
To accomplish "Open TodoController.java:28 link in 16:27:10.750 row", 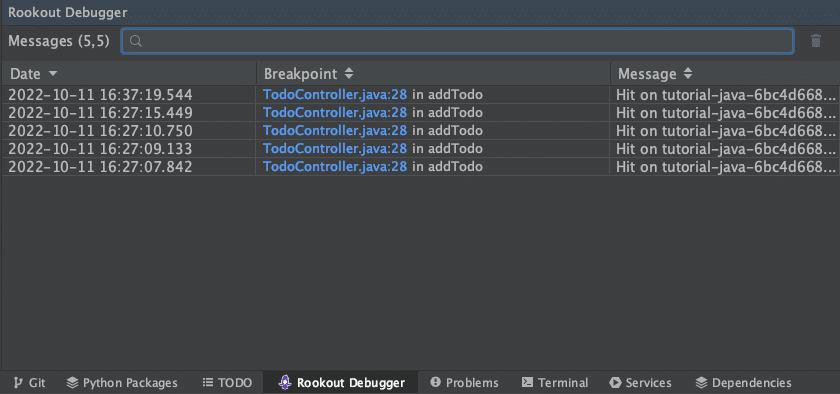I will (x=335, y=131).
